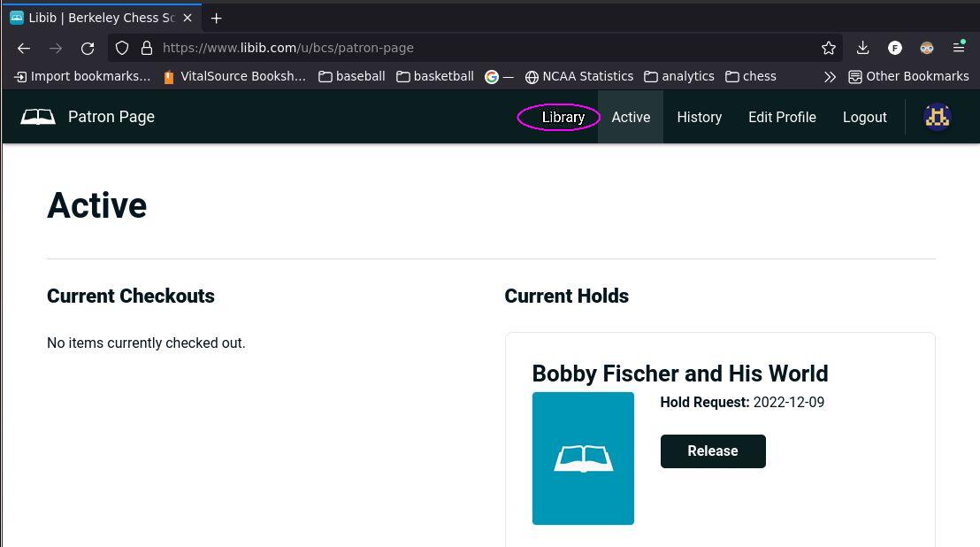Click the patron avatar icon
Screen dimensions: 980x547
click(x=937, y=117)
